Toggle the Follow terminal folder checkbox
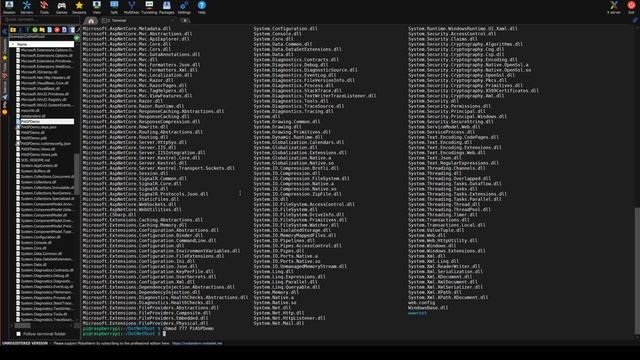The image size is (640, 360). coord(18,334)
